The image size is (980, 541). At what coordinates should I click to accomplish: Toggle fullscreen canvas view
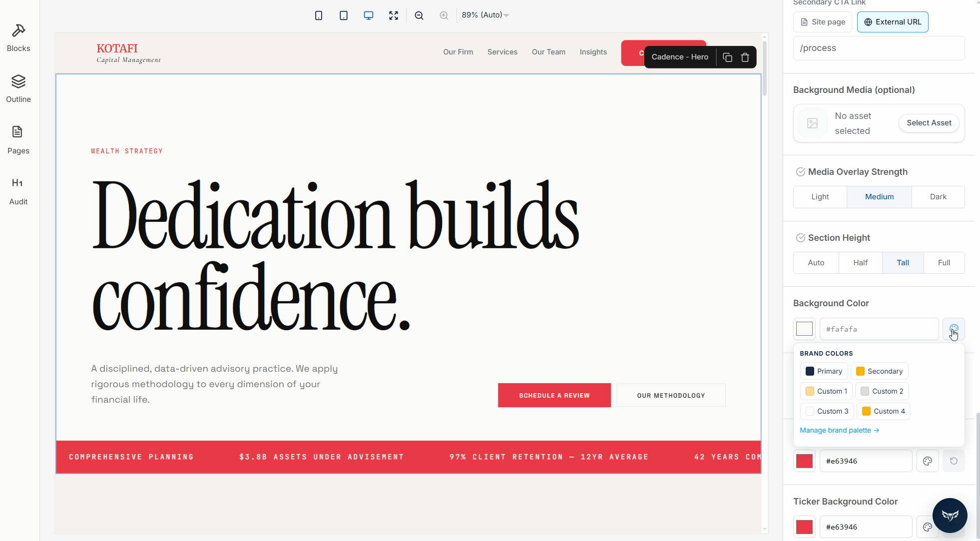pos(394,15)
